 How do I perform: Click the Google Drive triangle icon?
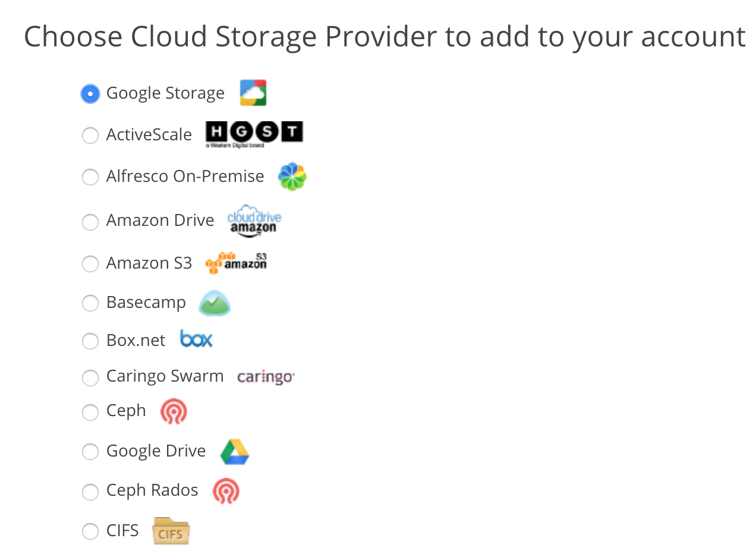pos(235,452)
